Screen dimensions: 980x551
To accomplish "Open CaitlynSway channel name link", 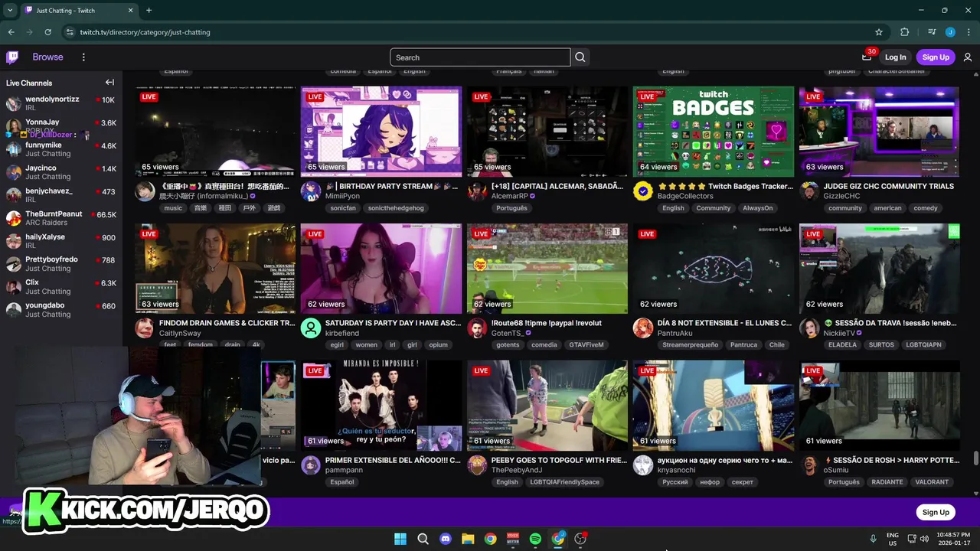I will 180,334.
